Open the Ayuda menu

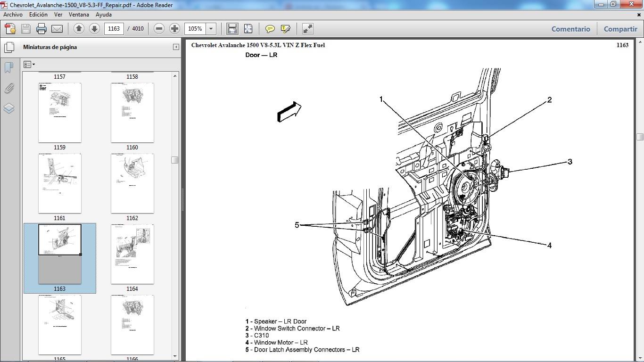coord(103,15)
